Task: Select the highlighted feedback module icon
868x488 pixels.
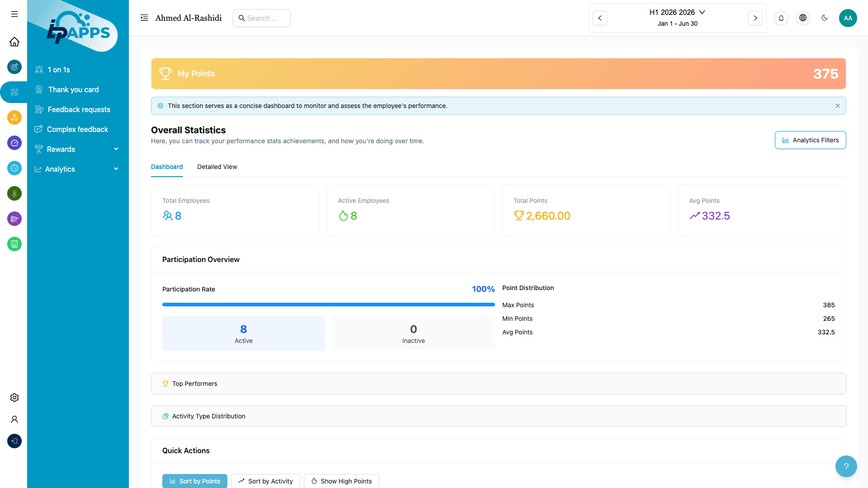Action: click(x=14, y=92)
